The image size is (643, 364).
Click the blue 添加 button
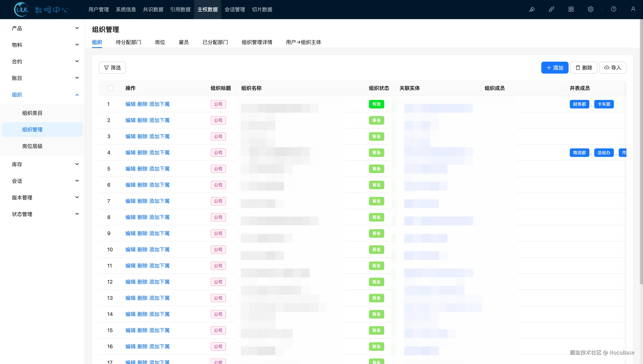555,68
